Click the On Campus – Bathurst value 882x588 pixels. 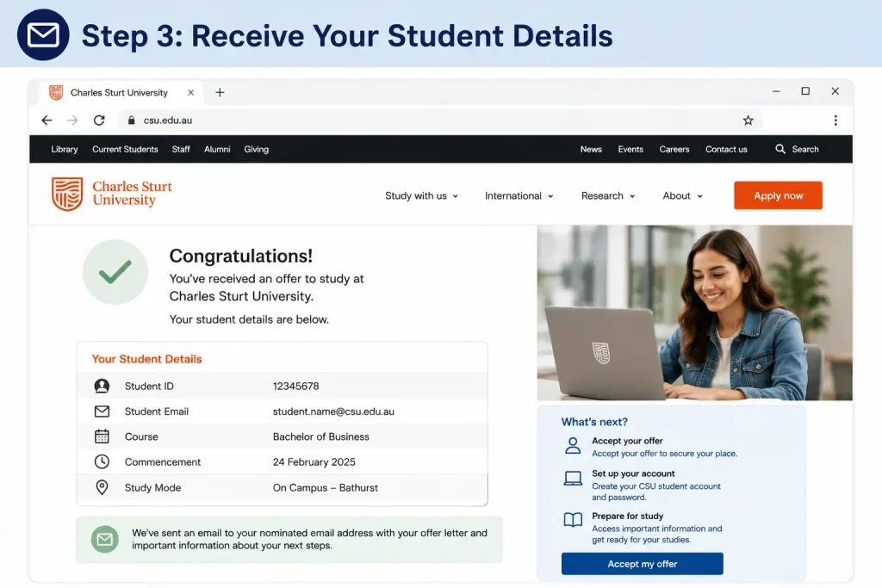point(325,488)
